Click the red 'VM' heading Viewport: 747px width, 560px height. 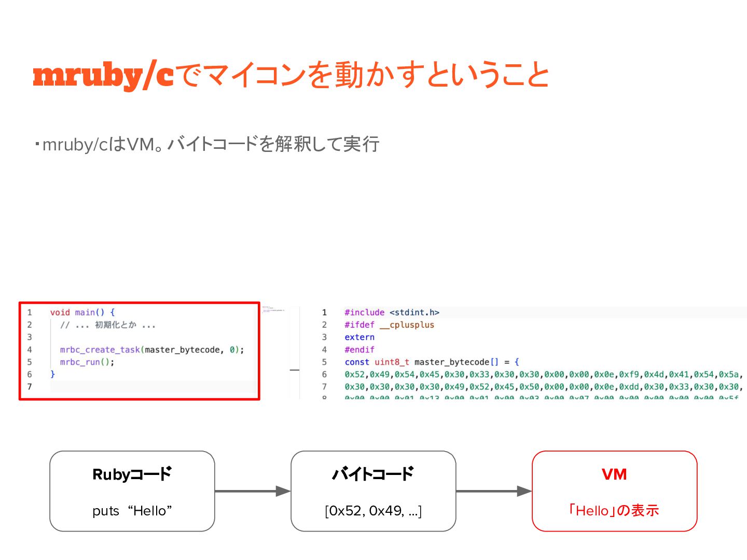click(614, 474)
